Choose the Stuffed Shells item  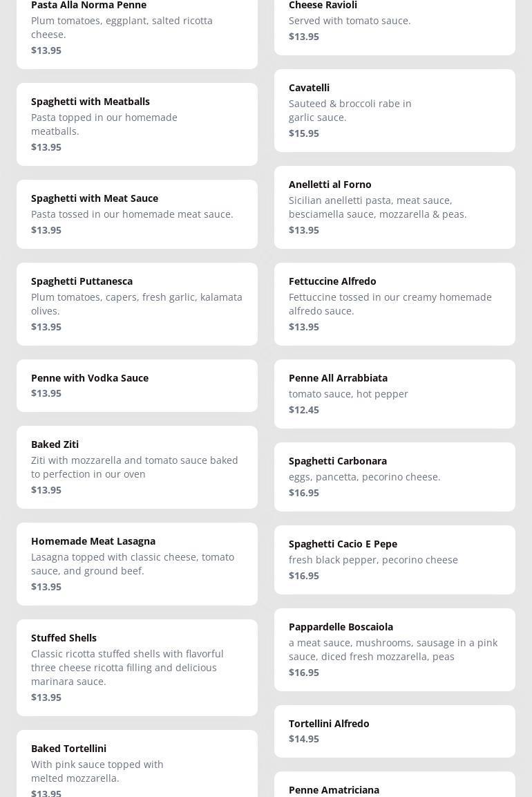(137, 668)
